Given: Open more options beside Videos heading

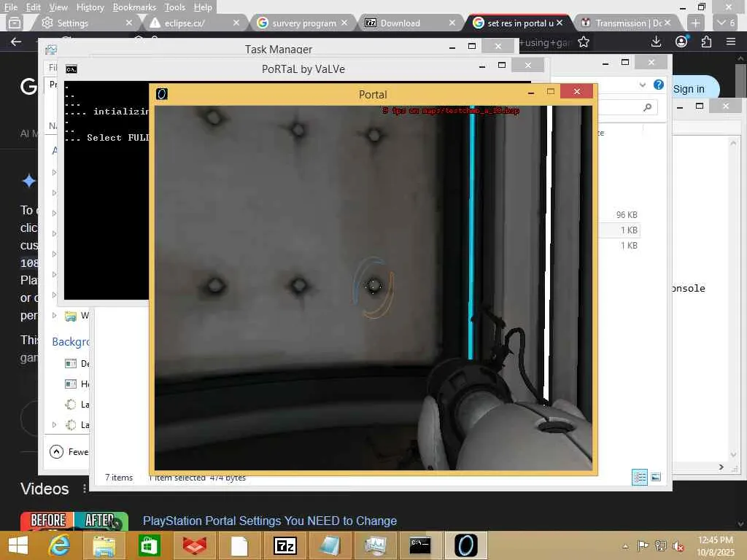Looking at the screenshot, I should tap(85, 489).
